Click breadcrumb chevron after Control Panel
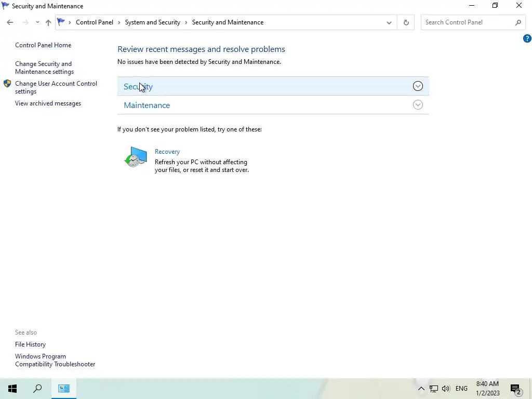 [119, 23]
